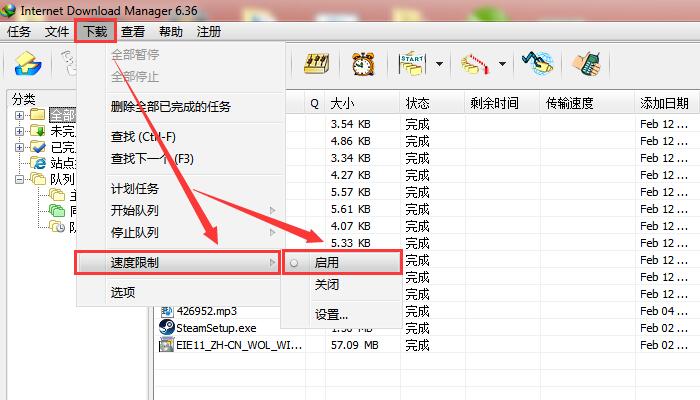This screenshot has height=400, width=700.
Task: Open the 查看 menu
Action: tap(133, 32)
